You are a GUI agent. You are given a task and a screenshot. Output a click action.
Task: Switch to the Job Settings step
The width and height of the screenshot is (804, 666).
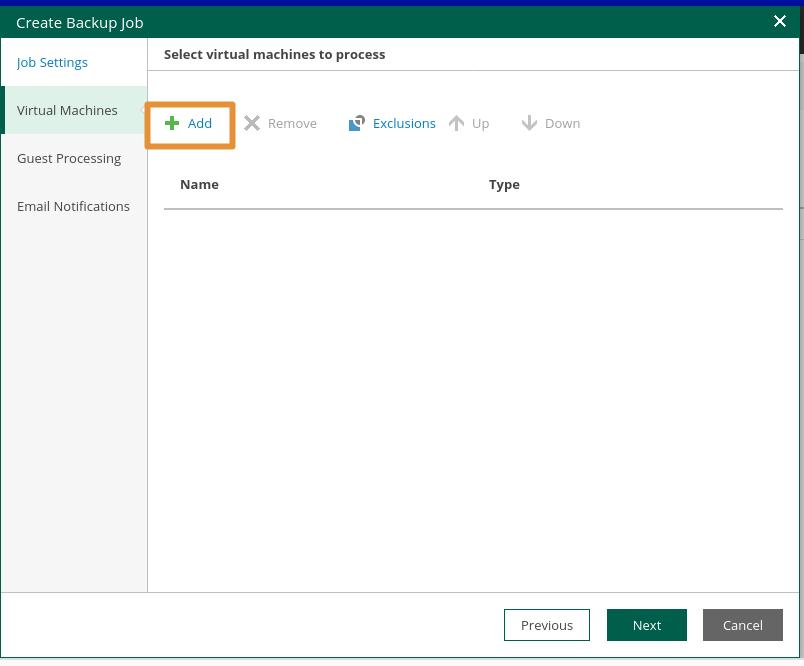pos(51,62)
